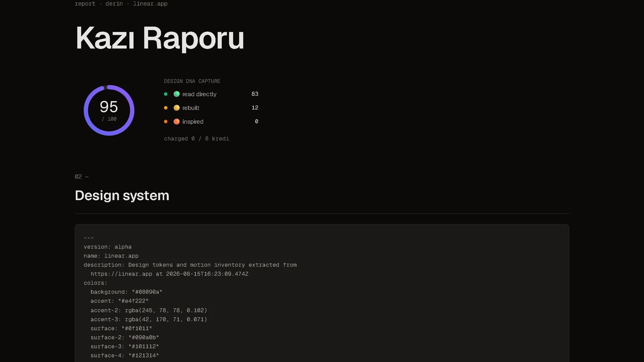Click the surface-2 "#090a0b" line
The height and width of the screenshot is (362, 644).
pyautogui.click(x=125, y=337)
